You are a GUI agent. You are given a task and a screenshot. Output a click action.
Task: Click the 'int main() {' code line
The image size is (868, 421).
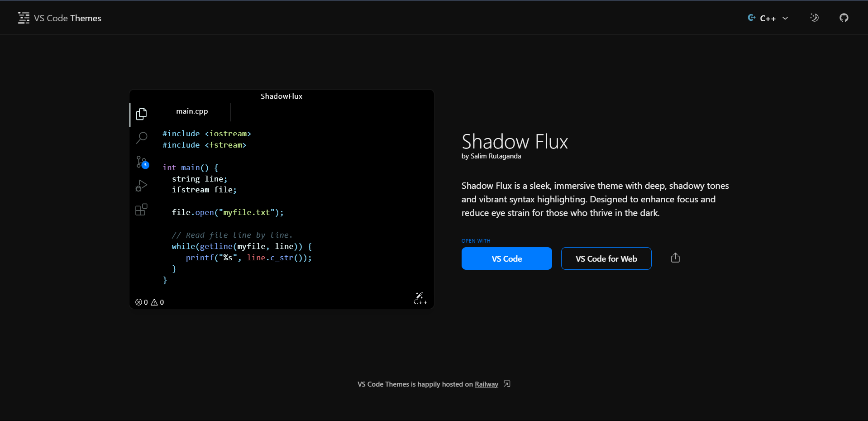pos(191,167)
